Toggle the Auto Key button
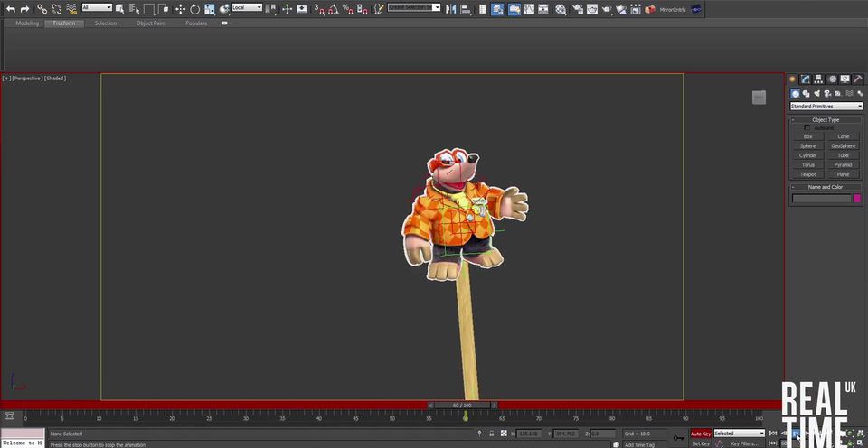Screen dimensions: 868x448 click(x=701, y=434)
